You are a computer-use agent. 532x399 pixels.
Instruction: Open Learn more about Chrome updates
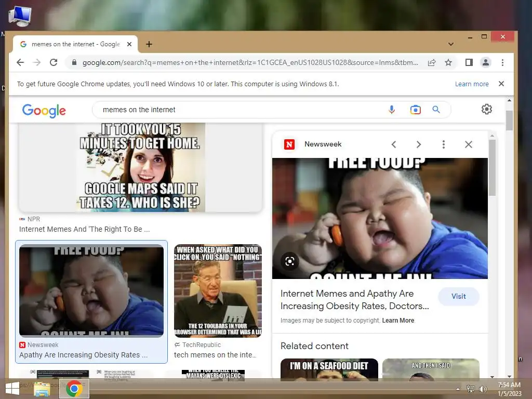(x=472, y=84)
